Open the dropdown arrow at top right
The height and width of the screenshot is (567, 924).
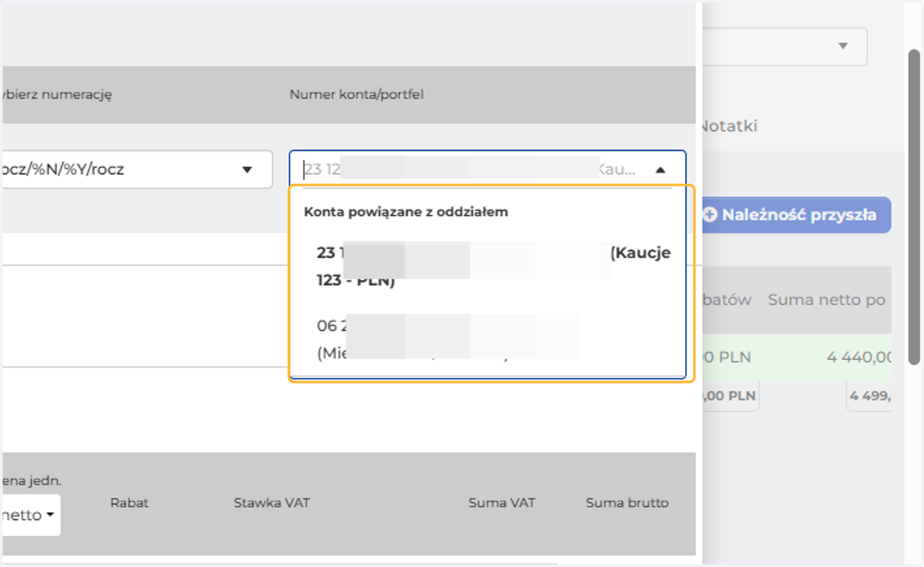[843, 46]
